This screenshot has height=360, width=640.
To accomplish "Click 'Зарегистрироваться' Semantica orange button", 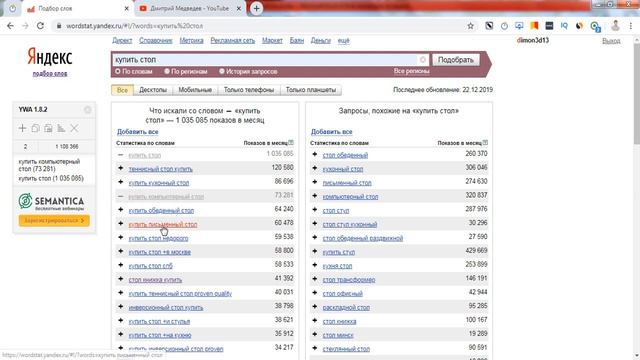I will coord(54,220).
